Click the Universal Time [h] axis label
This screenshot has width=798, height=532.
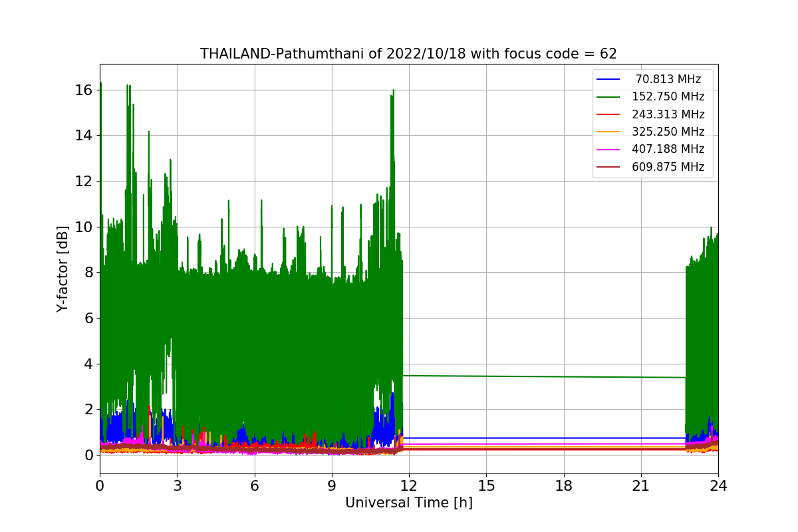pyautogui.click(x=408, y=503)
